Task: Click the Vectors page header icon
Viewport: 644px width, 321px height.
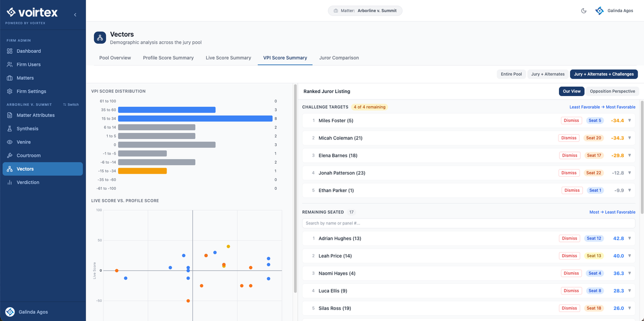Action: [x=100, y=38]
